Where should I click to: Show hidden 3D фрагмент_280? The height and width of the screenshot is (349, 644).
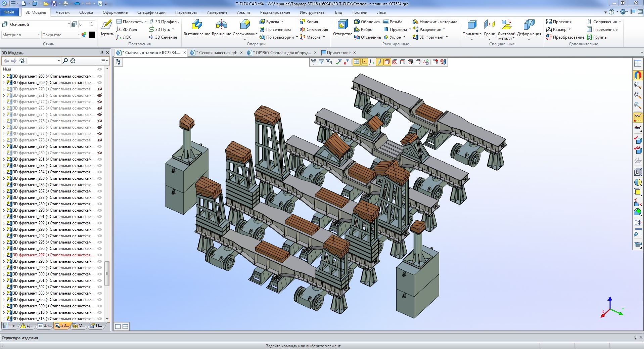pos(100,153)
